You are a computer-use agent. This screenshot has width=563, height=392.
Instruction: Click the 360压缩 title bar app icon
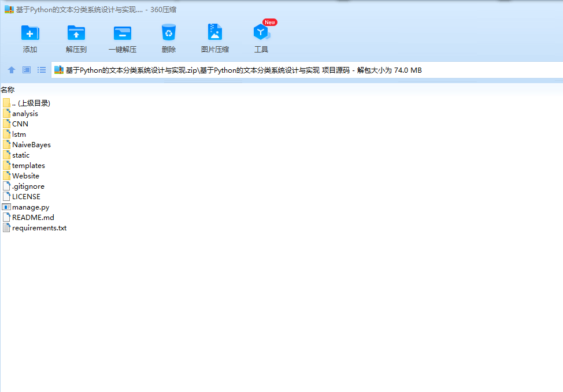[x=9, y=10]
